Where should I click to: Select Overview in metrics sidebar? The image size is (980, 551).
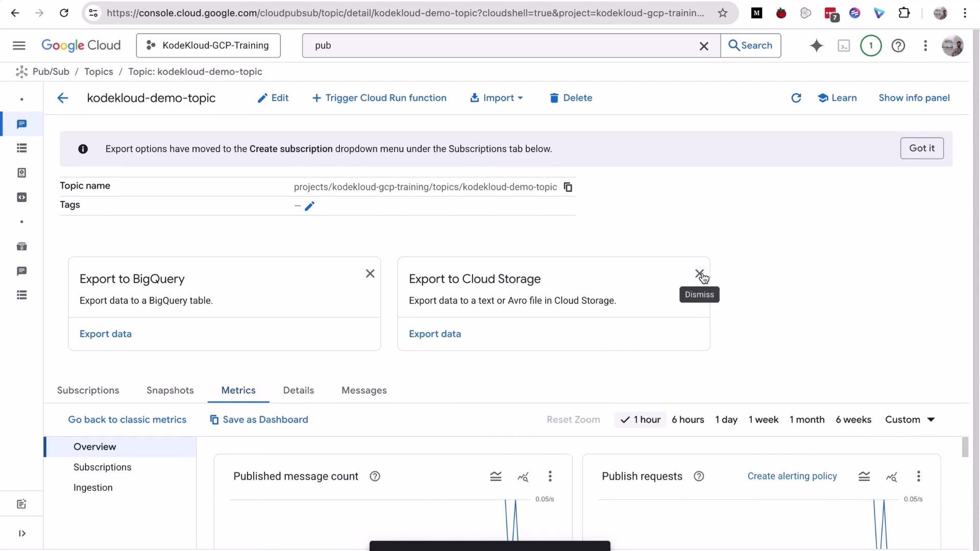coord(121,447)
